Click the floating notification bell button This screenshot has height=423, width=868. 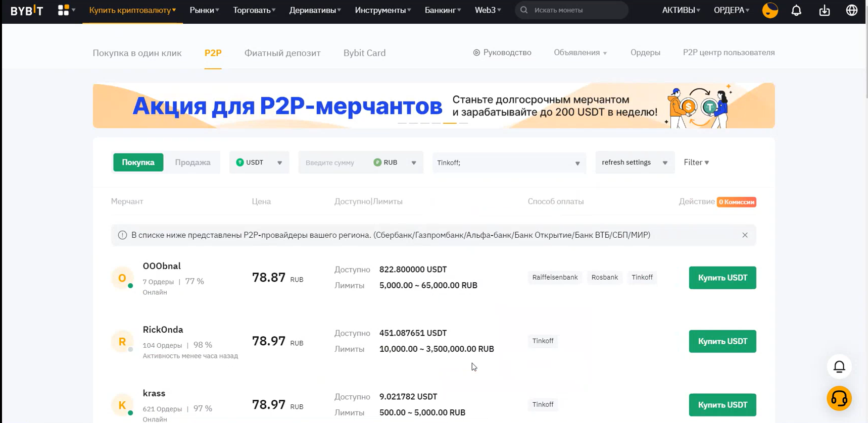coord(839,366)
